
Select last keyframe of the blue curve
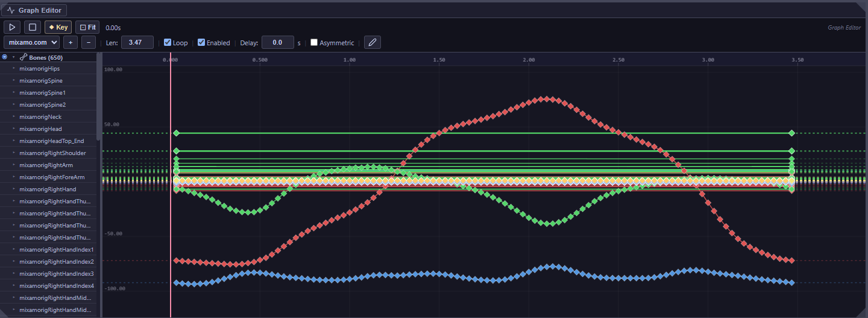pyautogui.click(x=791, y=282)
